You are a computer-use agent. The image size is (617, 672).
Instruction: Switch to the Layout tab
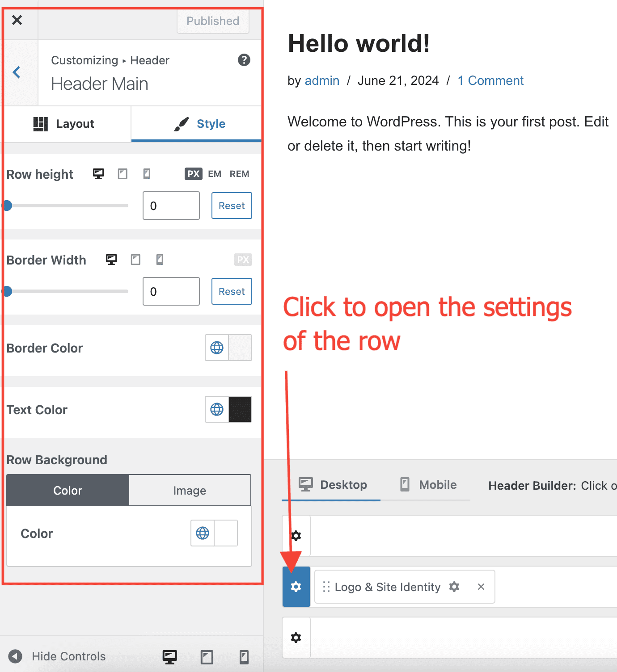coord(65,124)
